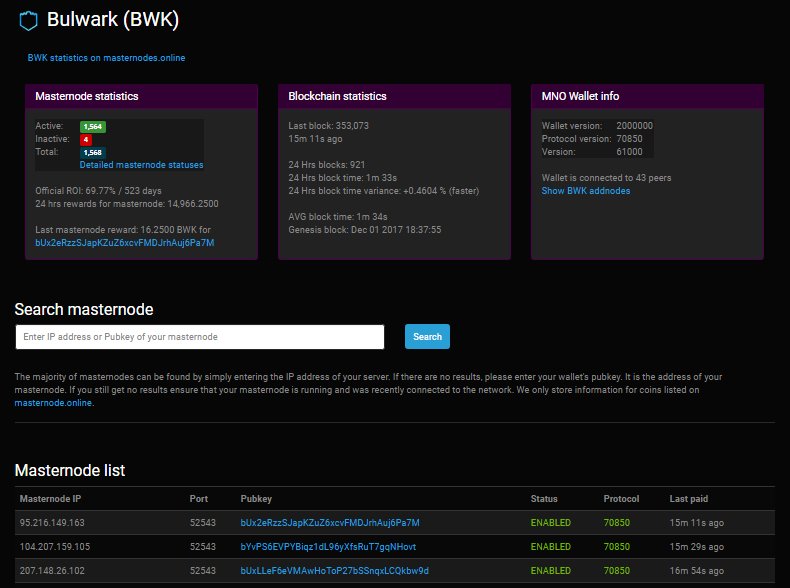This screenshot has width=790, height=588.
Task: Click the 24 Hrs blocks: 921 text
Action: coord(326,165)
